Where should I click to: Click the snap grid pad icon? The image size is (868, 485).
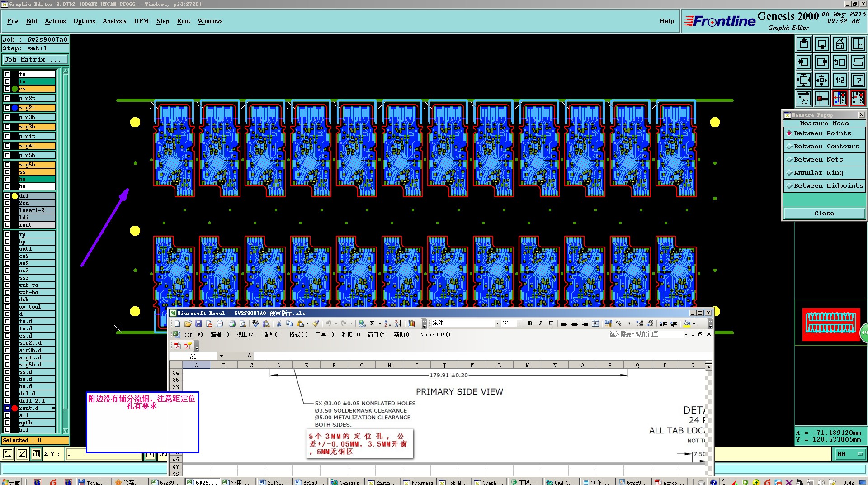click(822, 98)
